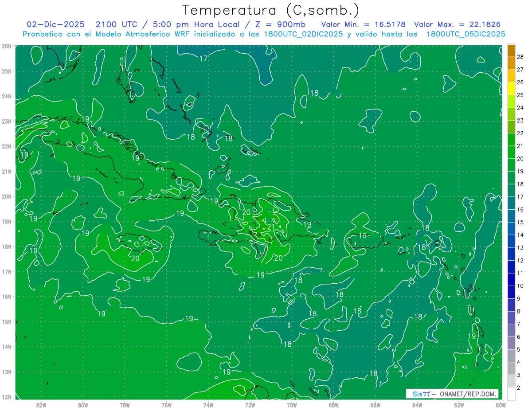Click the "17" contour label on the map

203,59
